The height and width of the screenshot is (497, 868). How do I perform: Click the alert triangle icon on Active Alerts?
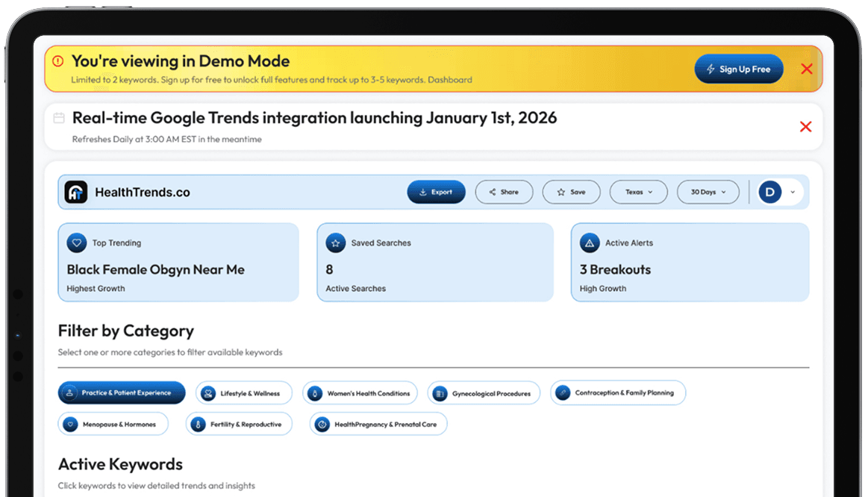(x=589, y=243)
